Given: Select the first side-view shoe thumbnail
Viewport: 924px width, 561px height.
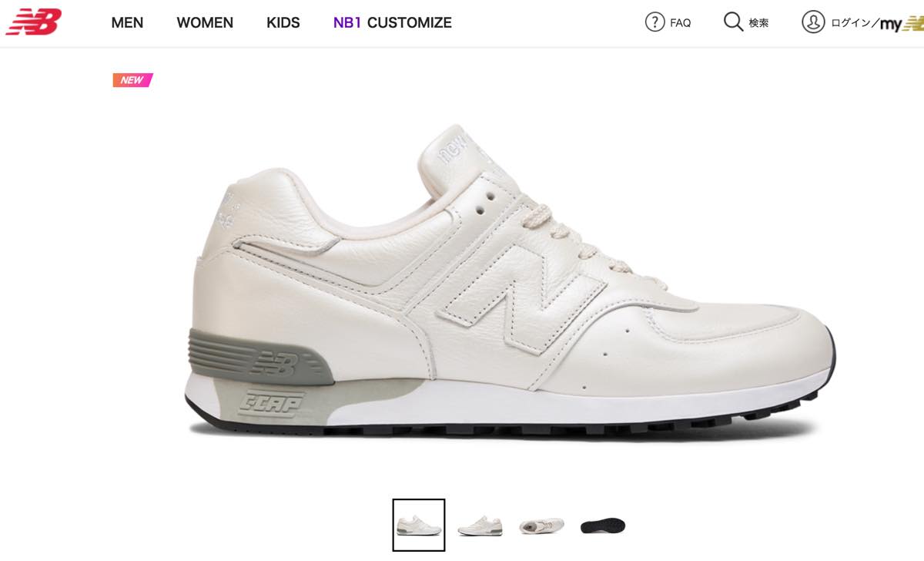Looking at the screenshot, I should click(x=419, y=526).
